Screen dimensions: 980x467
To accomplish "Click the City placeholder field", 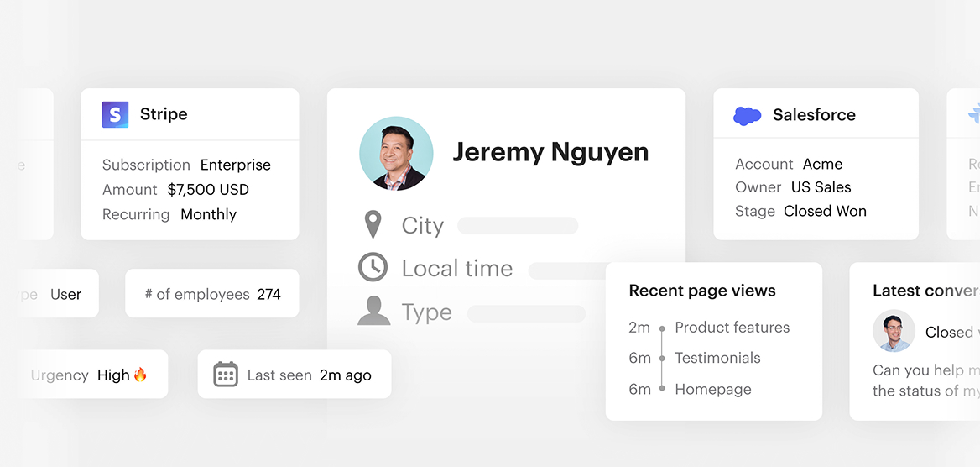I will [x=518, y=226].
